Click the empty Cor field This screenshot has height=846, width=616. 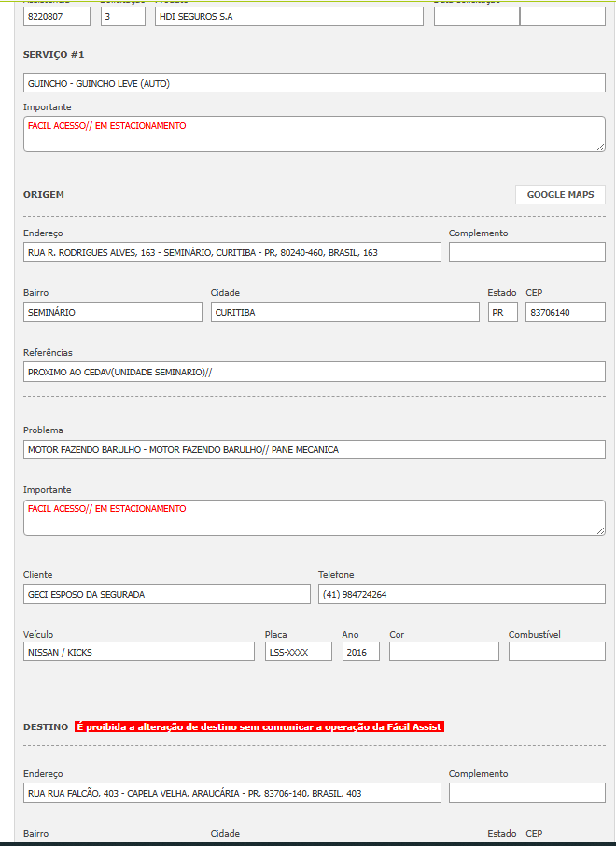pos(443,652)
